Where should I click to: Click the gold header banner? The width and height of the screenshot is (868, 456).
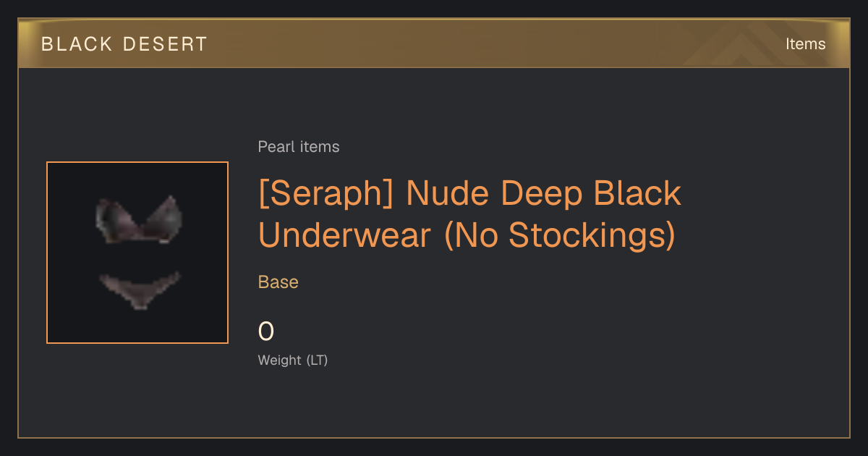coord(434,43)
